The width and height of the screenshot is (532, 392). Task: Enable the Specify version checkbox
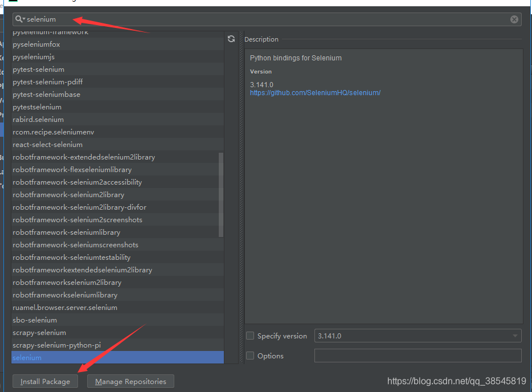(x=250, y=336)
